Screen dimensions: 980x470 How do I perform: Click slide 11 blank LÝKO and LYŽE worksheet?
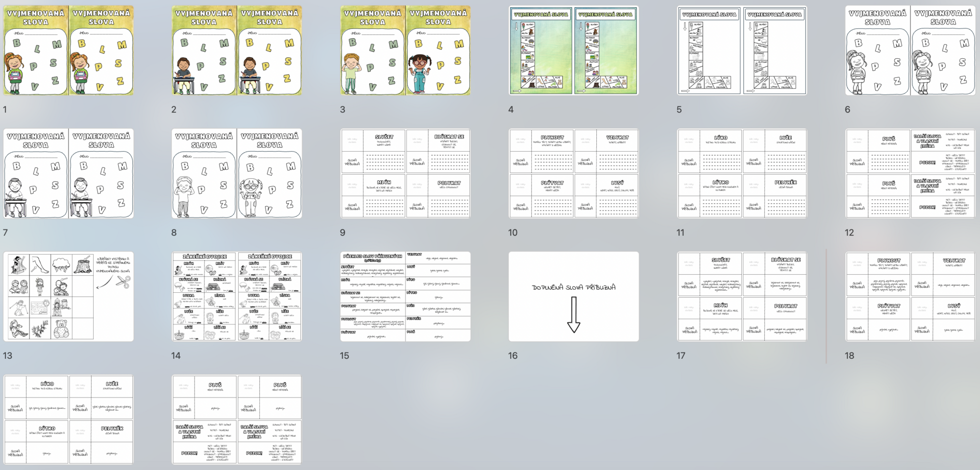pos(742,173)
